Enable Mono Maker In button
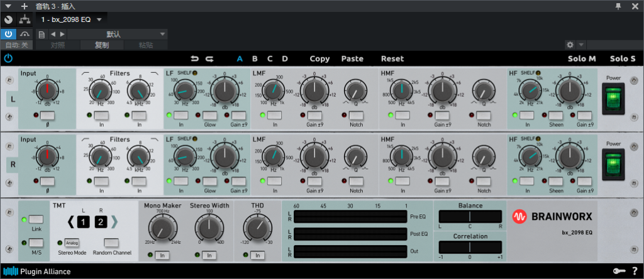The image size is (644, 279). 163,256
